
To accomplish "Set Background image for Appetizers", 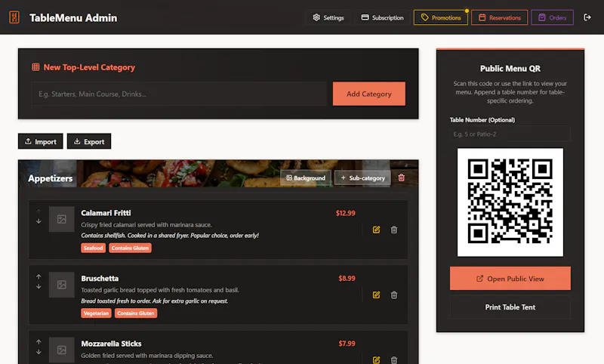I will (306, 178).
